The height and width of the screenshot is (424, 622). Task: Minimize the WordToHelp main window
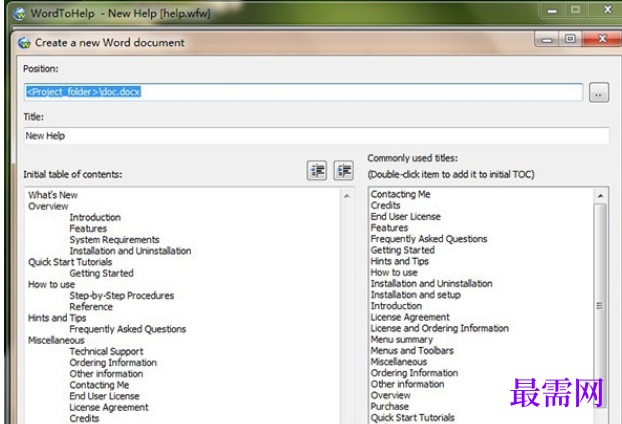(x=552, y=10)
